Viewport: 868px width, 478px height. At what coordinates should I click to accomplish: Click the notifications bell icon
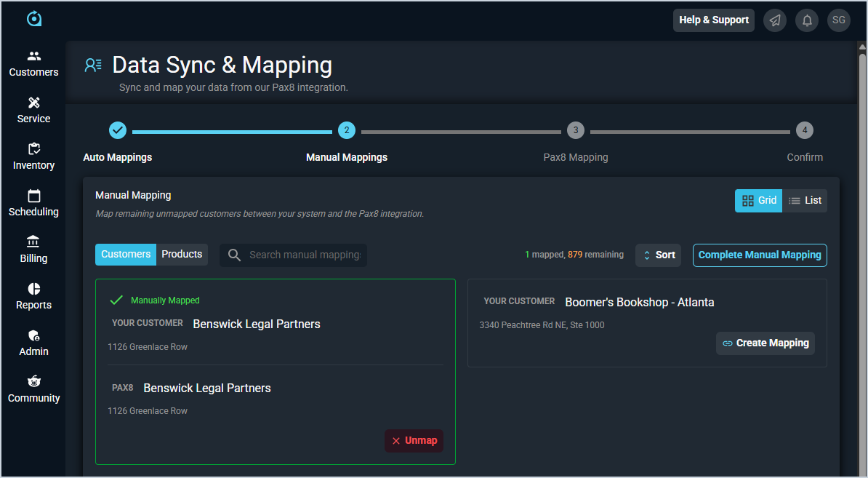pyautogui.click(x=807, y=20)
